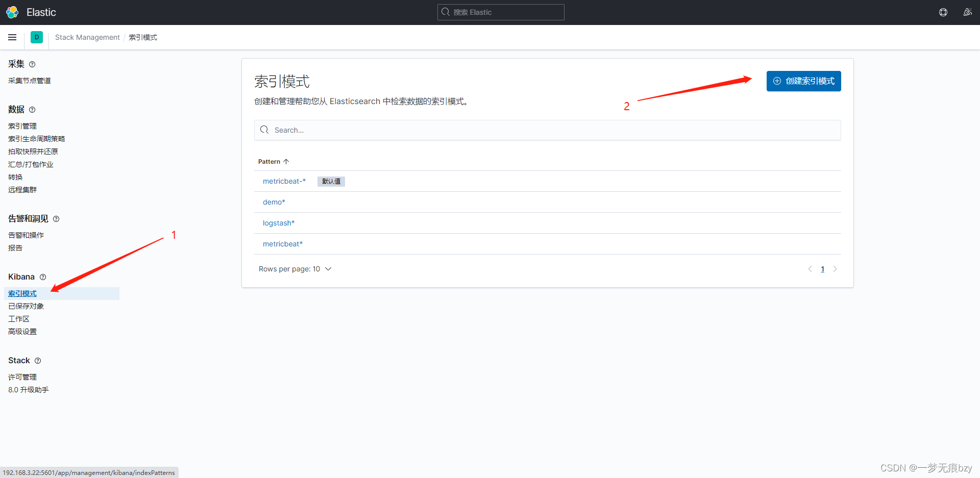This screenshot has width=980, height=478.
Task: Focus the 搜索 Elastic global search field
Action: 501,12
